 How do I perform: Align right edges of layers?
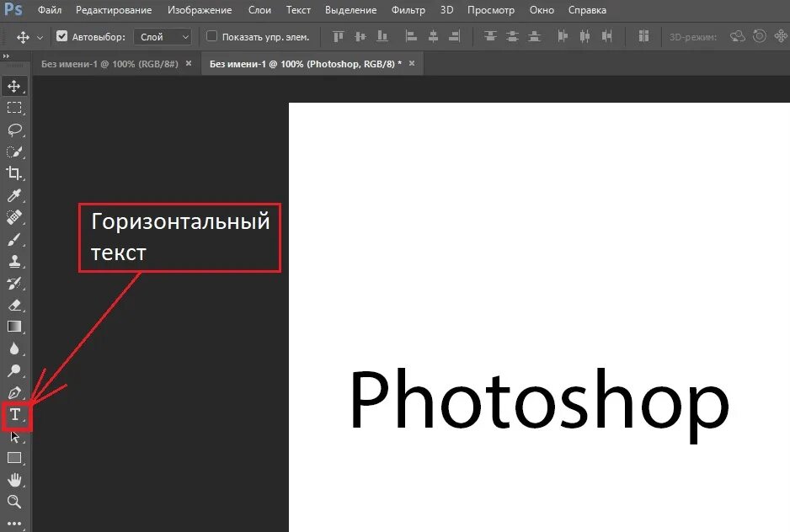tap(455, 36)
